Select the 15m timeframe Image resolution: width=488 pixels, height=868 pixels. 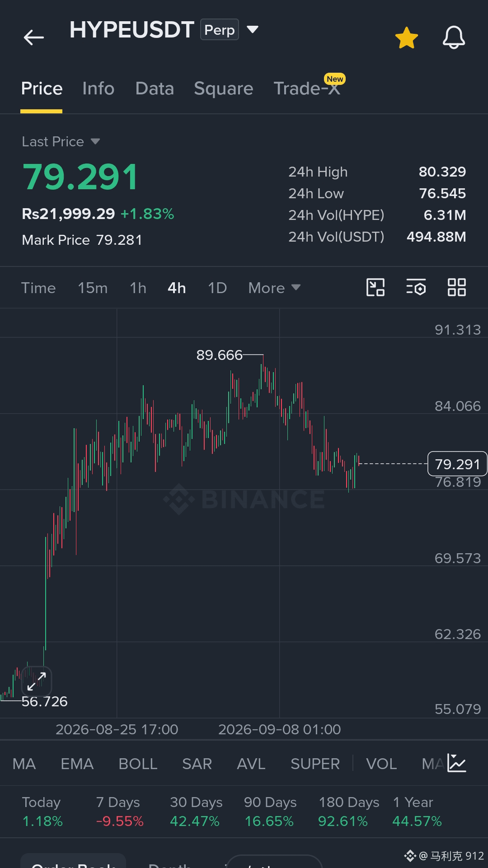coord(93,288)
